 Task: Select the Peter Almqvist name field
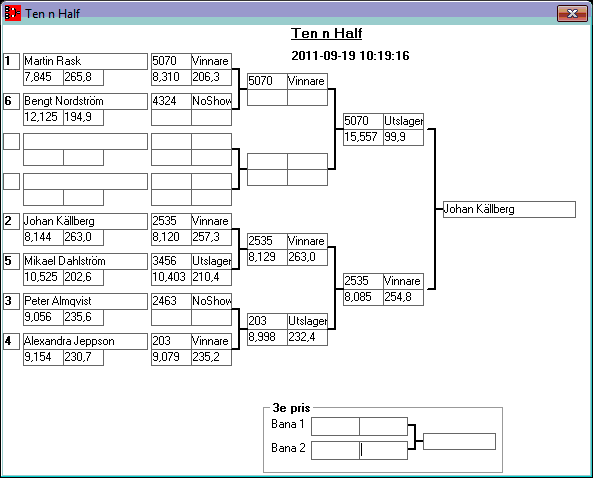[85, 301]
